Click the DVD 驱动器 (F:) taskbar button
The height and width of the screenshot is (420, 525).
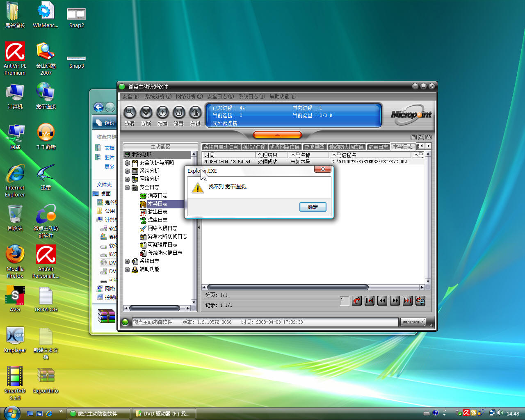pyautogui.click(x=163, y=414)
